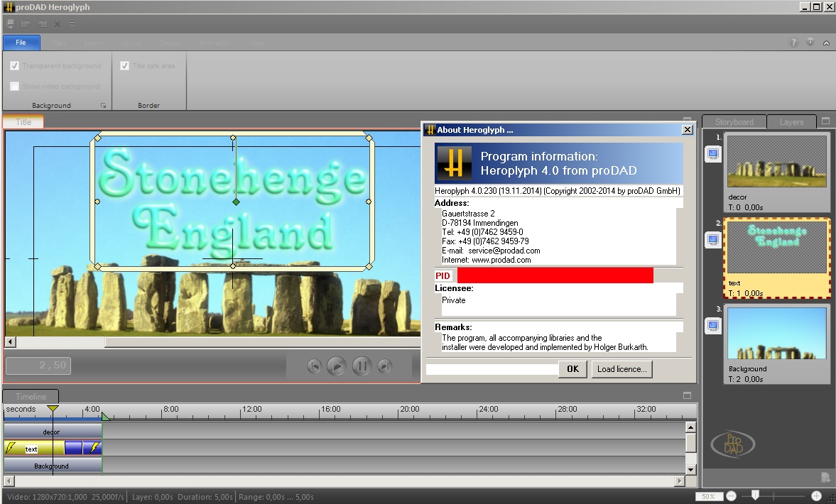Screen dimensions: 836x504
Task: Toggle monitor visibility icon for decor layer
Action: click(713, 155)
